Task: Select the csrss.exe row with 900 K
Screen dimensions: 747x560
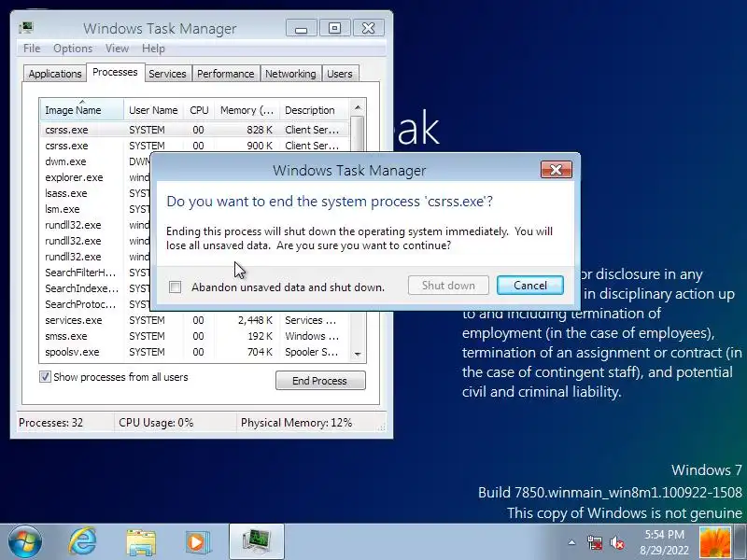Action: pos(194,146)
